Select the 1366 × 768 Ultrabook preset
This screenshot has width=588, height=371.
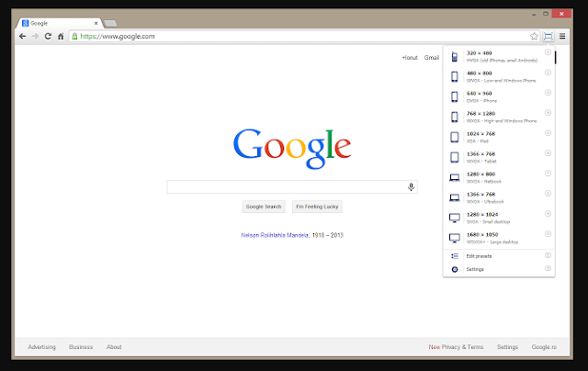[x=498, y=198]
